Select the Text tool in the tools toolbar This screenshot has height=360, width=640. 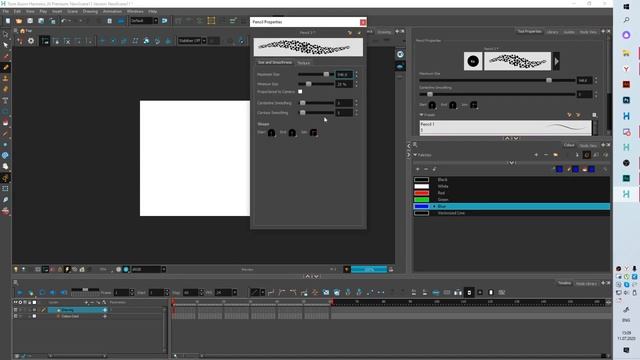coord(5,100)
